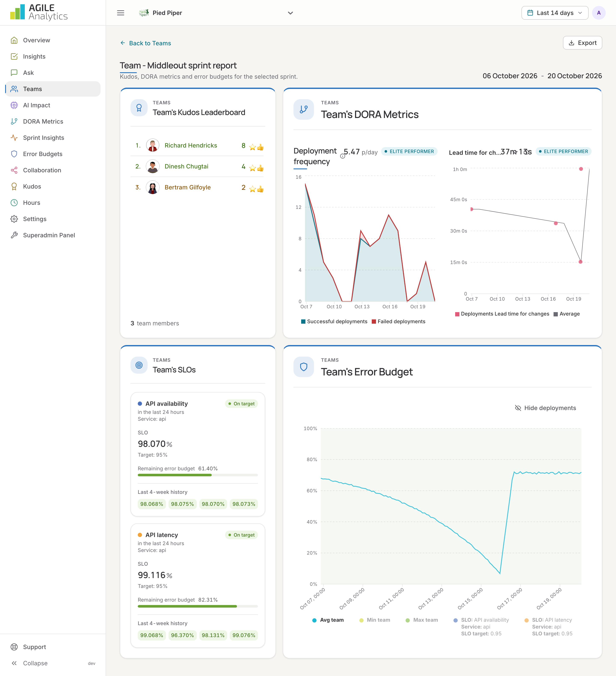Open the hamburger menu icon
Screen dimensions: 616x676
[x=120, y=13]
